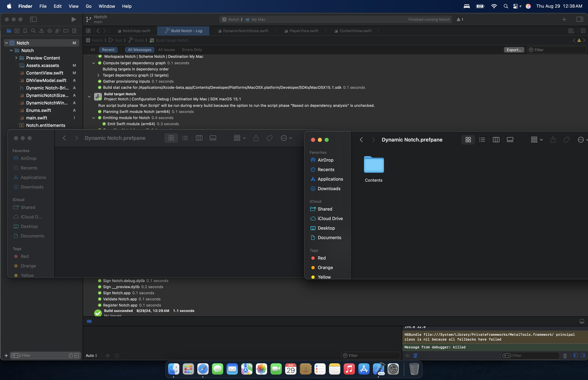Open the related items grid icon in Xcode
This screenshot has width=588, height=380.
pos(88,31)
